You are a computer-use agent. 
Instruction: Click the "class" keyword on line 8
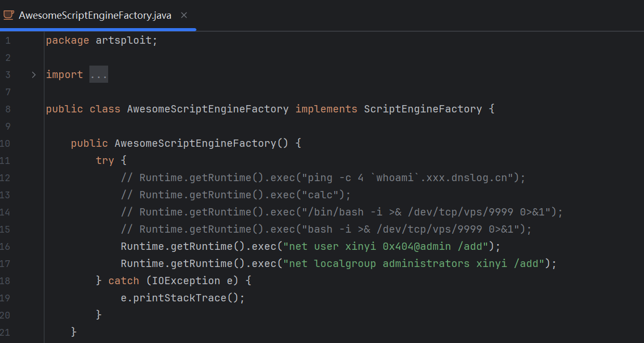coord(105,109)
